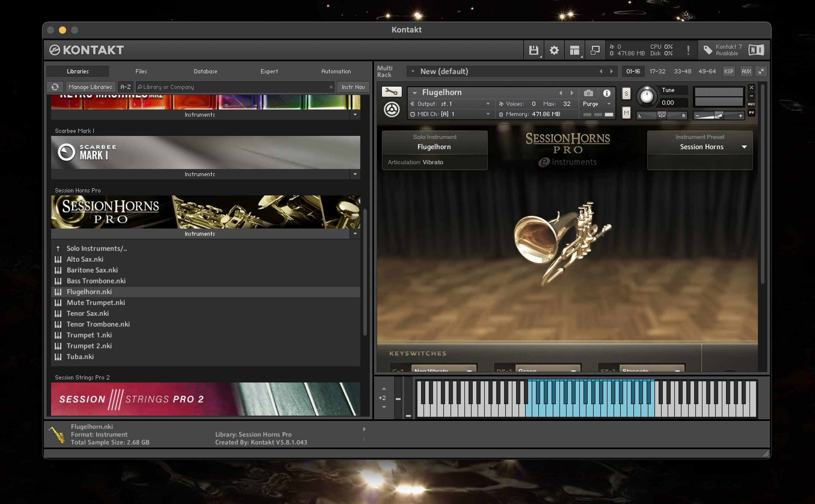The width and height of the screenshot is (815, 504).
Task: Solo the Flugelhorn with the S button
Action: (626, 94)
